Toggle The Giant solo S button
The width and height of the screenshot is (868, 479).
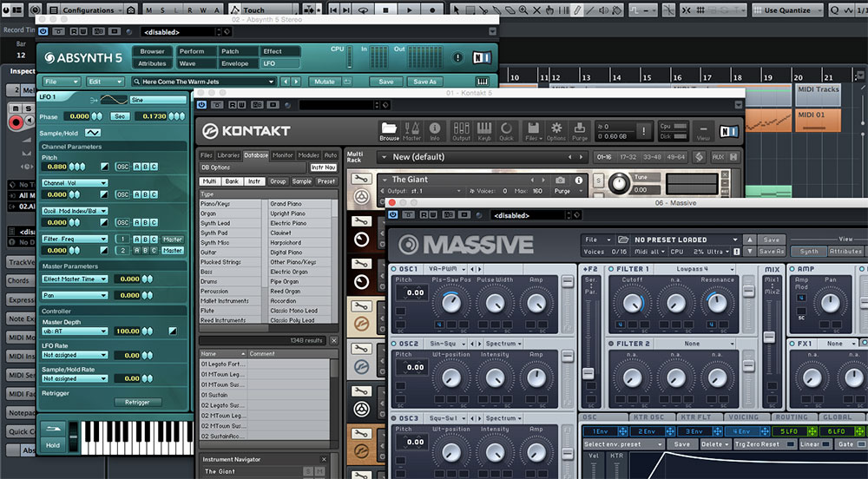click(x=598, y=180)
